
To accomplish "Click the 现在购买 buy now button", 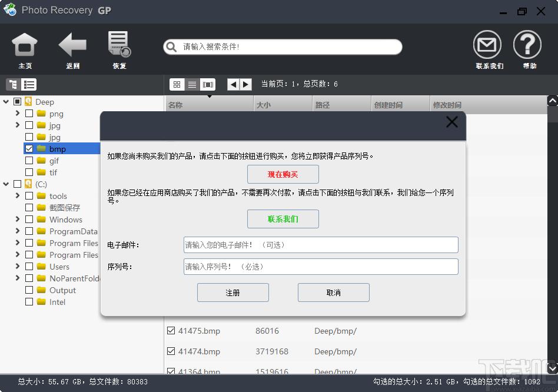I will click(283, 174).
